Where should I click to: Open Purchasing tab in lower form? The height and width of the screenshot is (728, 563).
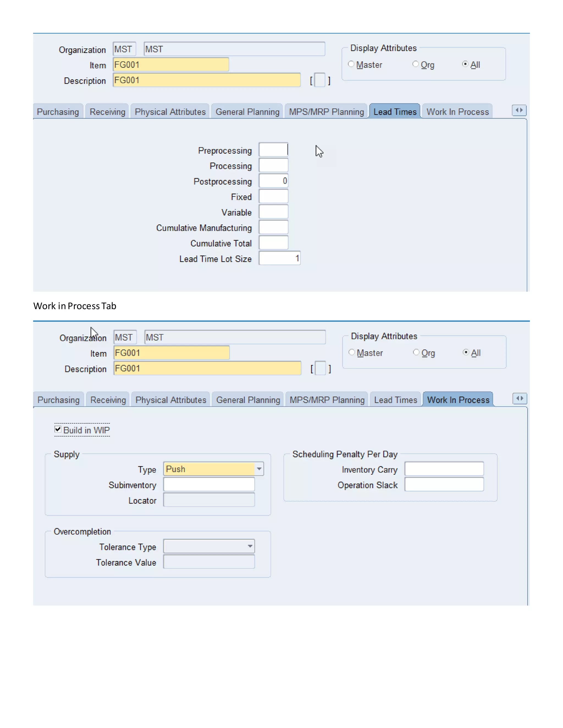(x=59, y=400)
